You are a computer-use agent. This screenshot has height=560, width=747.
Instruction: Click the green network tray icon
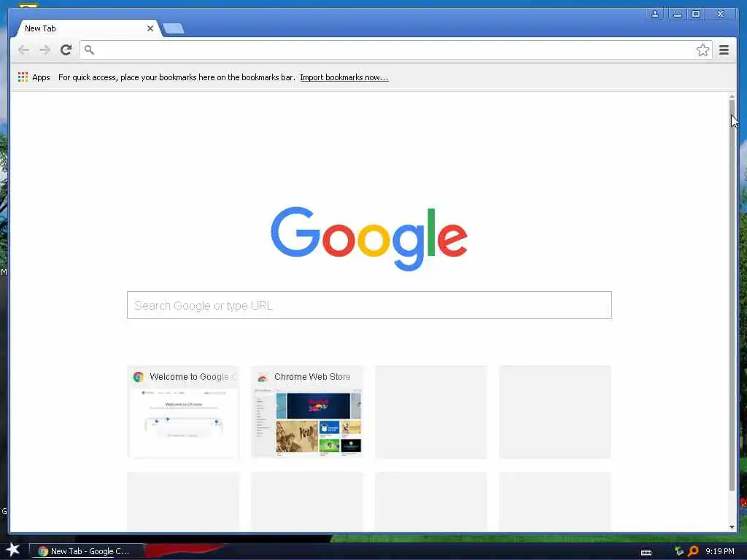(x=679, y=551)
